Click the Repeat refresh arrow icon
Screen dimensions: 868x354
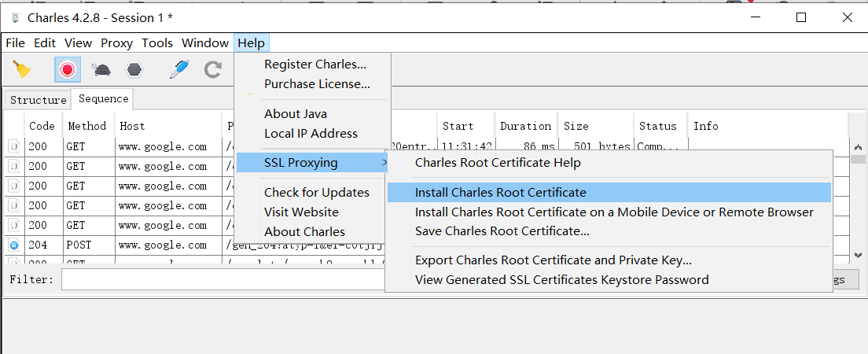click(212, 70)
